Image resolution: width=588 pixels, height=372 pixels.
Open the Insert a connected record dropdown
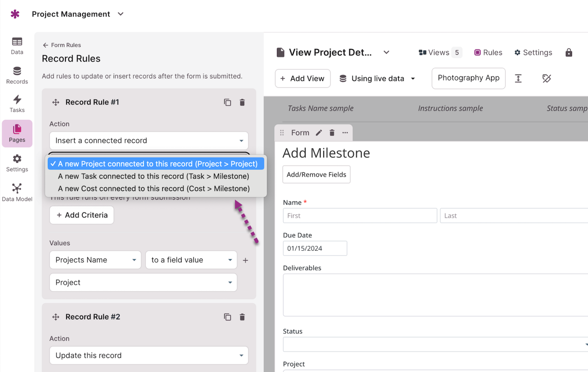point(149,140)
